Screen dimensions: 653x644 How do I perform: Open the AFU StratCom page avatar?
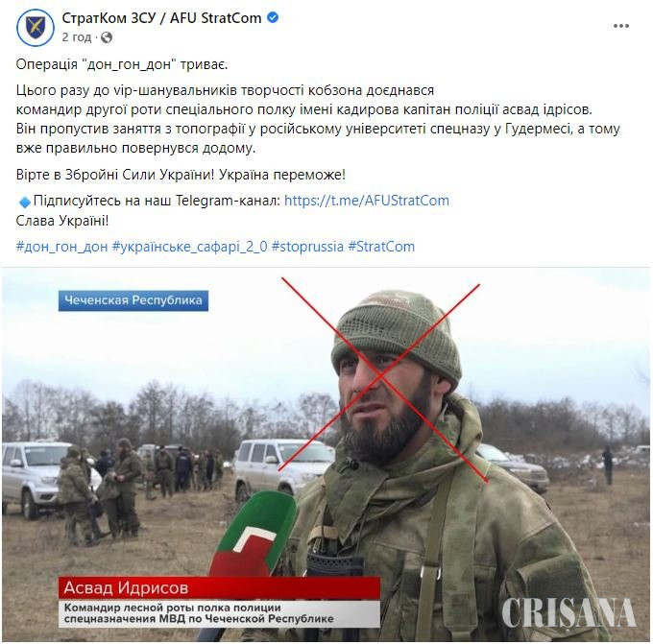coord(36,28)
